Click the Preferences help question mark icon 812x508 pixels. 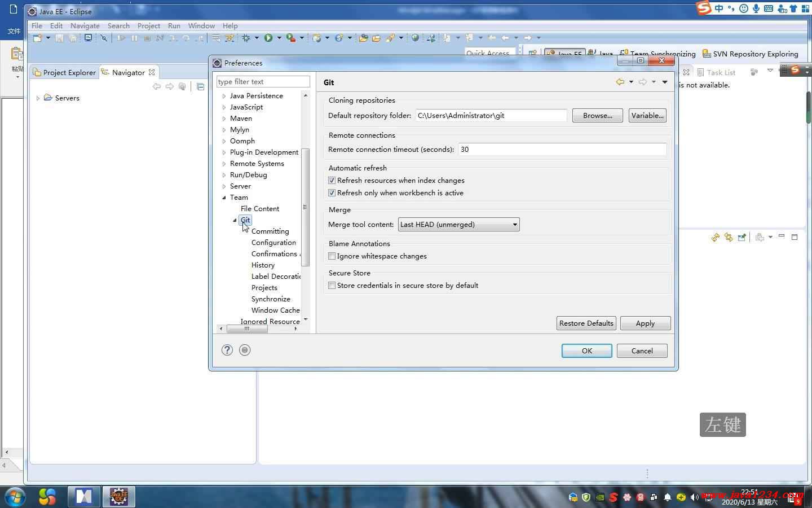(x=227, y=350)
